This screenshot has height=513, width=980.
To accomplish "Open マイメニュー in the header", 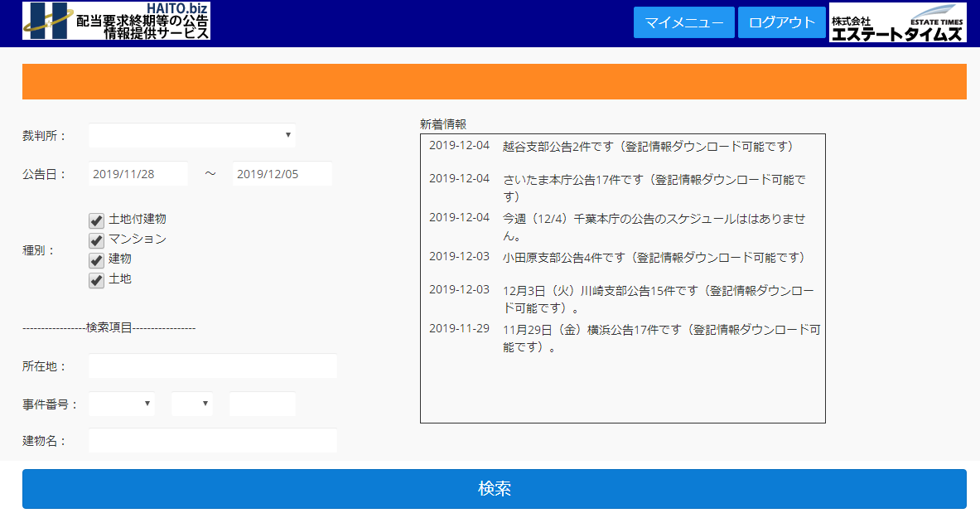I will coord(683,22).
